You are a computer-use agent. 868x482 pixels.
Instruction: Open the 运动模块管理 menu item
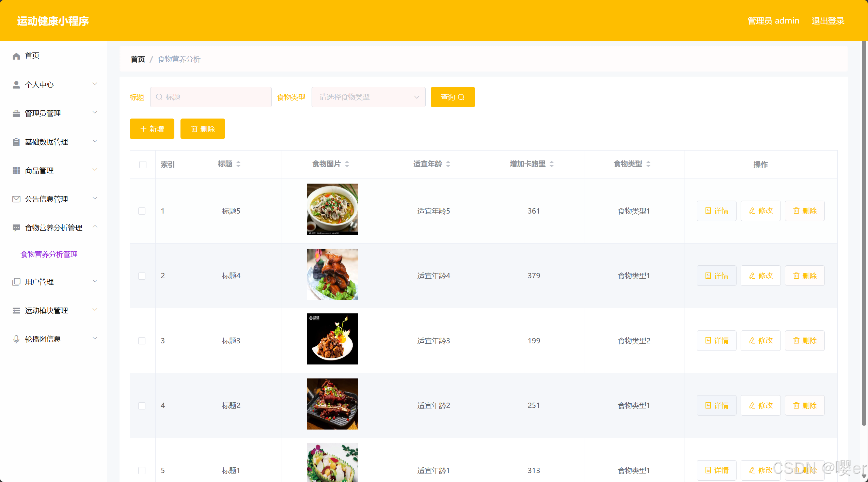click(x=47, y=311)
